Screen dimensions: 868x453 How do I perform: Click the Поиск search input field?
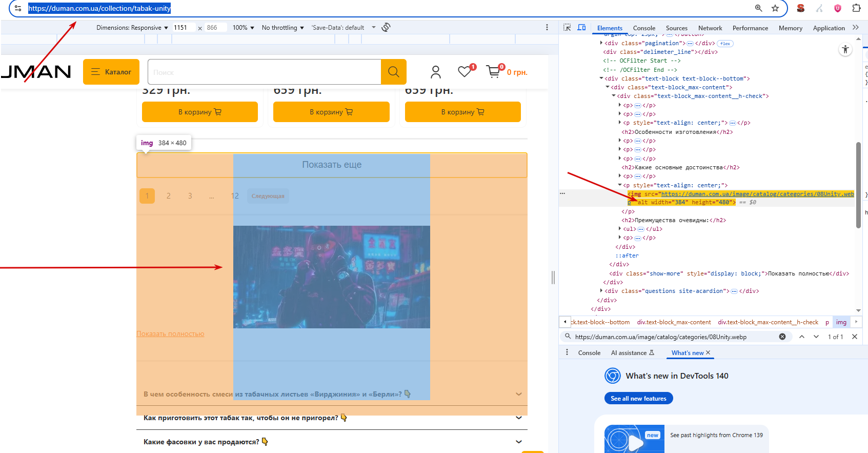tap(264, 72)
